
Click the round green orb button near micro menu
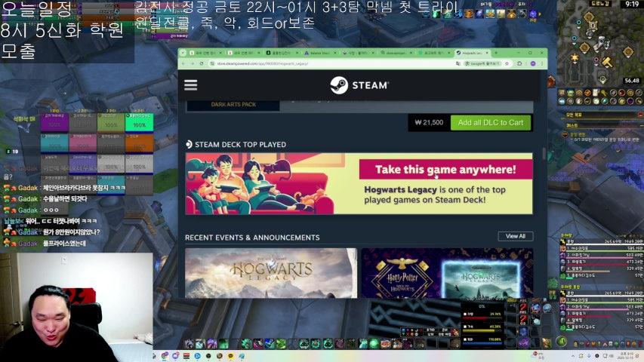click(x=562, y=341)
